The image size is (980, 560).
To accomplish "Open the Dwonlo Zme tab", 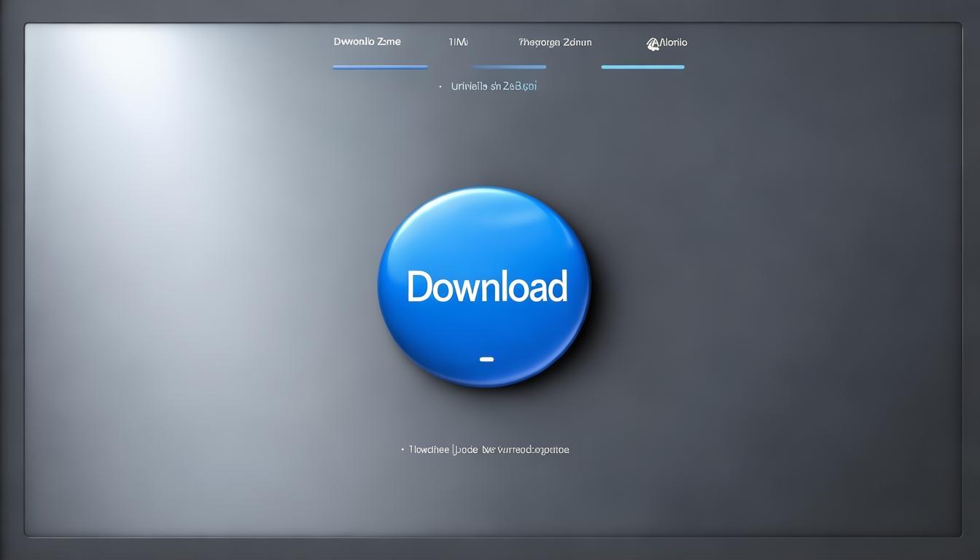I will pyautogui.click(x=367, y=42).
